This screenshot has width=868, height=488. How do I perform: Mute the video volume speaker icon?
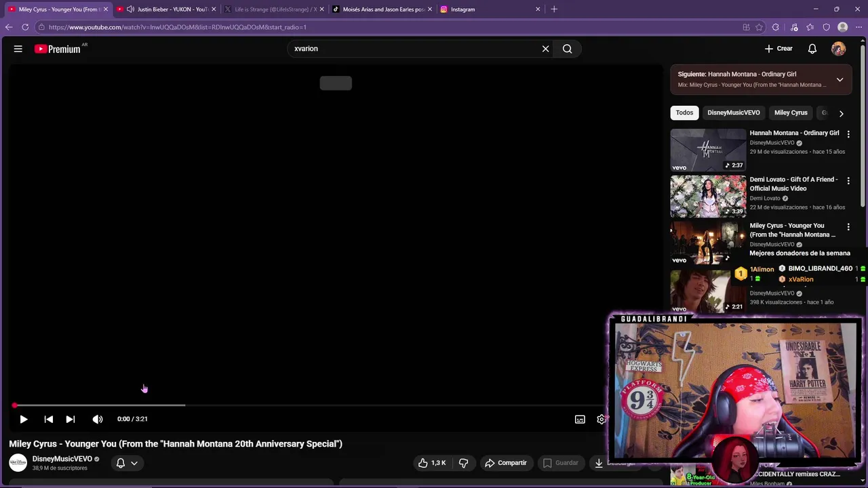coord(98,419)
